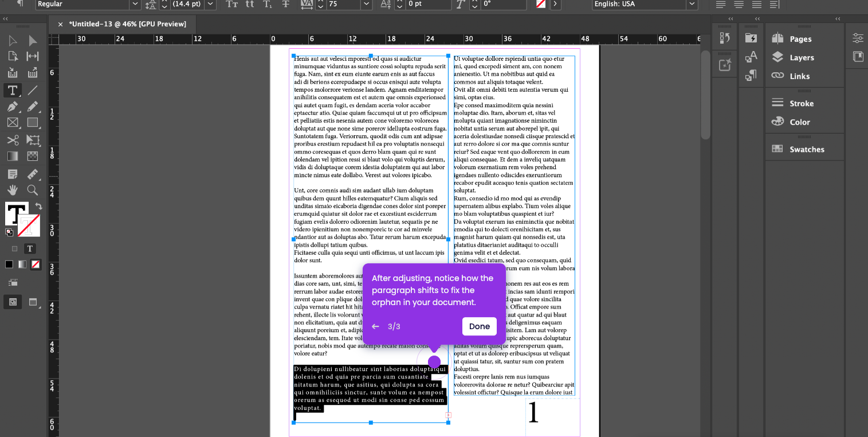Go back to the previous tooltip step
The width and height of the screenshot is (868, 437).
click(375, 326)
